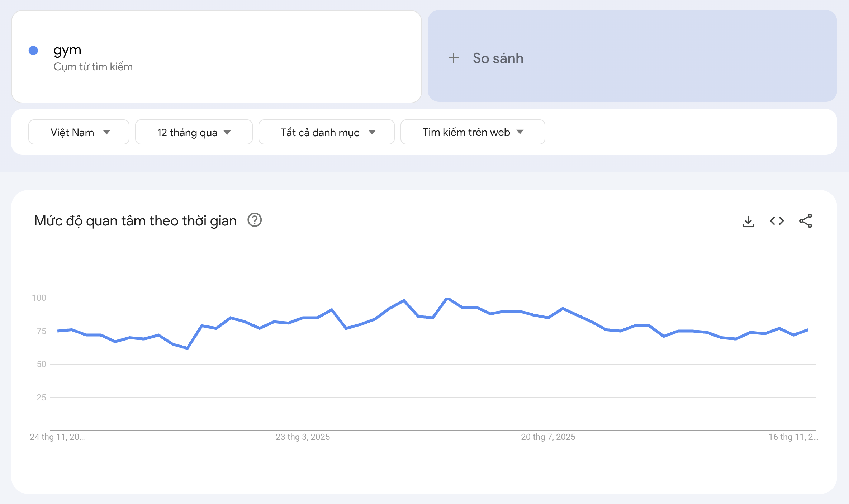Download the interest over time CSV

[748, 221]
